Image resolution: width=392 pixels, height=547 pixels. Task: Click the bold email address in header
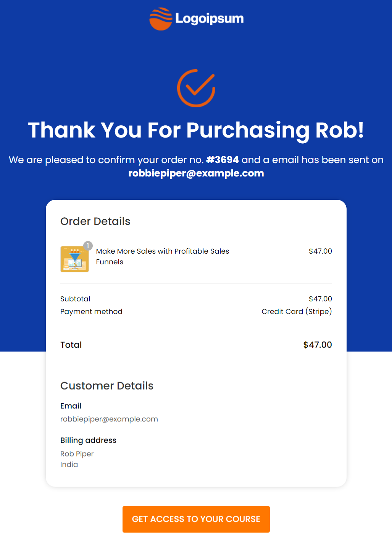tap(196, 173)
